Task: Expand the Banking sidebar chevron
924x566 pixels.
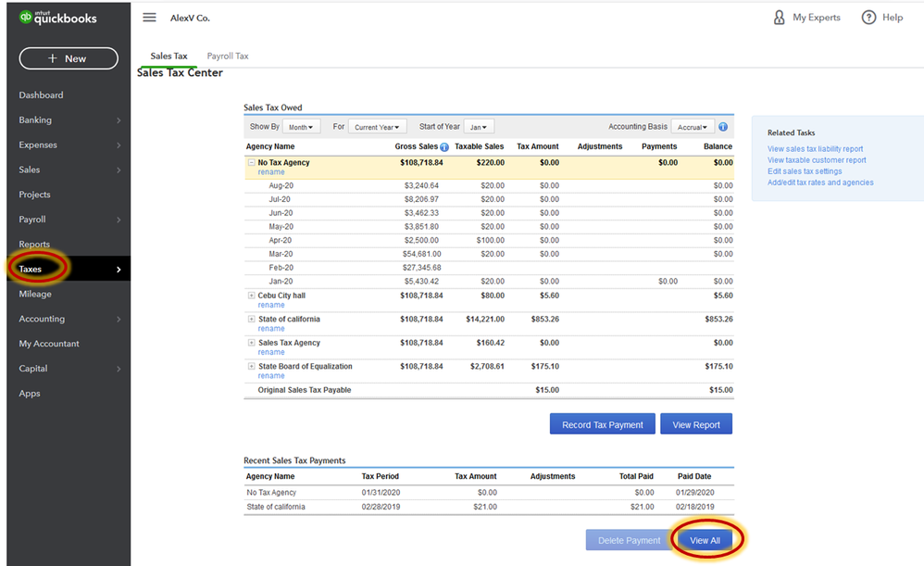Action: tap(119, 120)
